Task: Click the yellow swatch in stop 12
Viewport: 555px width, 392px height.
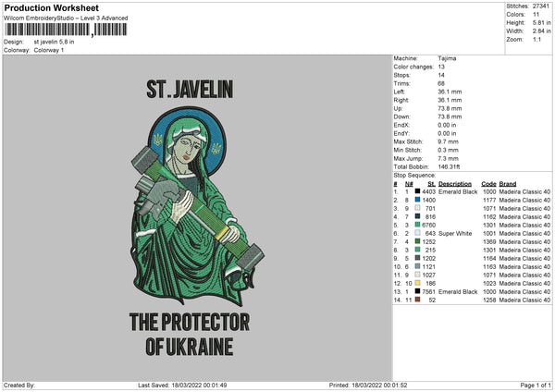Action: pyautogui.click(x=418, y=283)
